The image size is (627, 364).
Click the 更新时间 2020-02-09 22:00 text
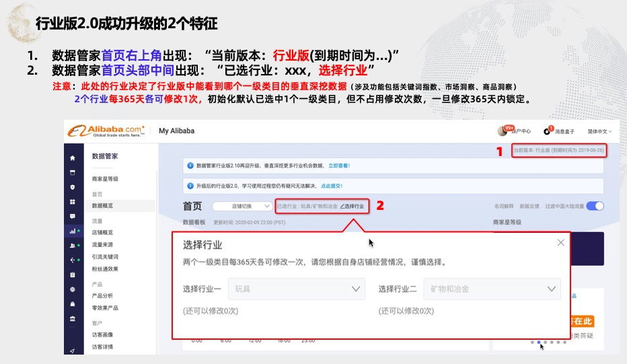tap(250, 223)
